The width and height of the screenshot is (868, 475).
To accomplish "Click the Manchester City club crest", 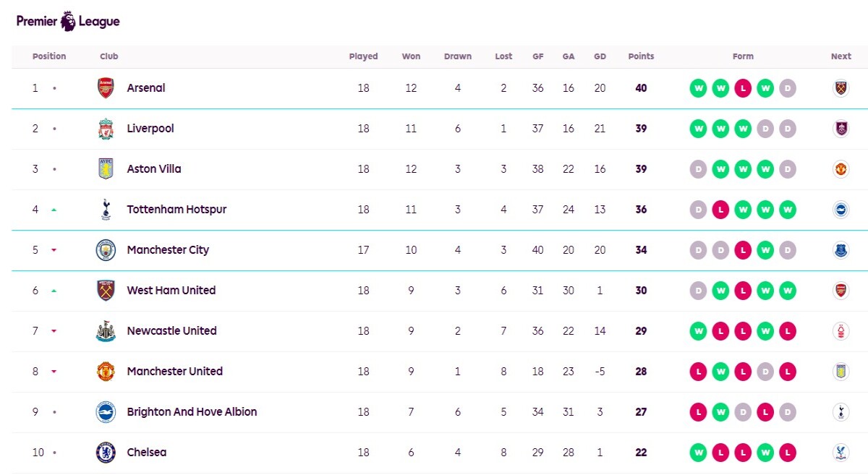I will (x=106, y=250).
